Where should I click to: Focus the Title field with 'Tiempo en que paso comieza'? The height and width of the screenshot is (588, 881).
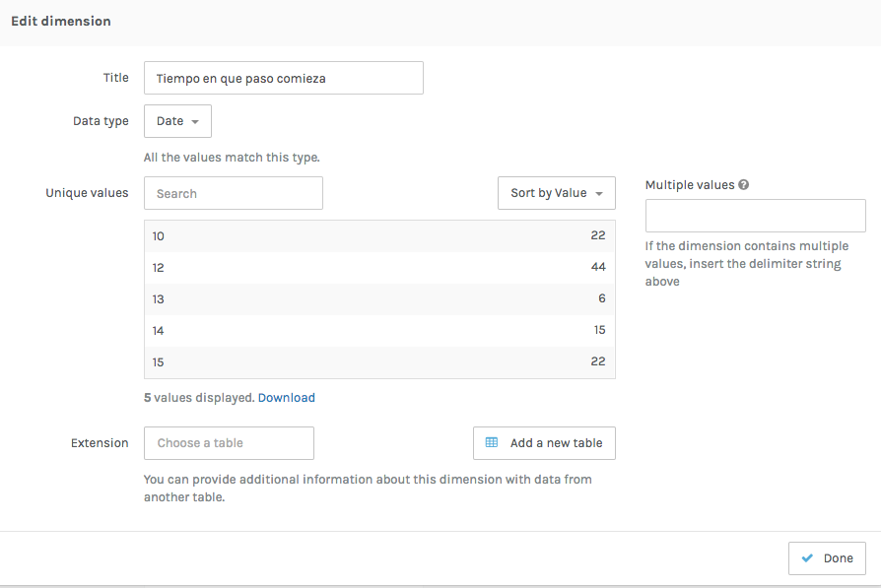click(283, 78)
